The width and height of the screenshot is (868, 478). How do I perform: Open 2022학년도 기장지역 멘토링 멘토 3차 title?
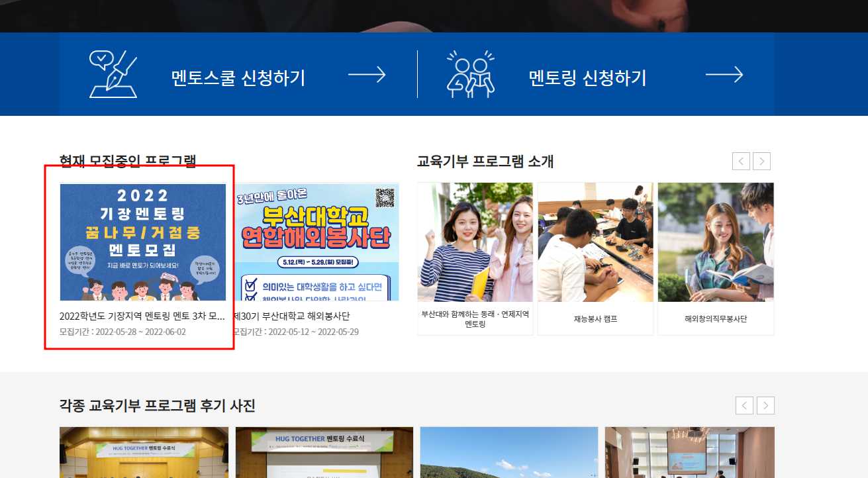(142, 316)
